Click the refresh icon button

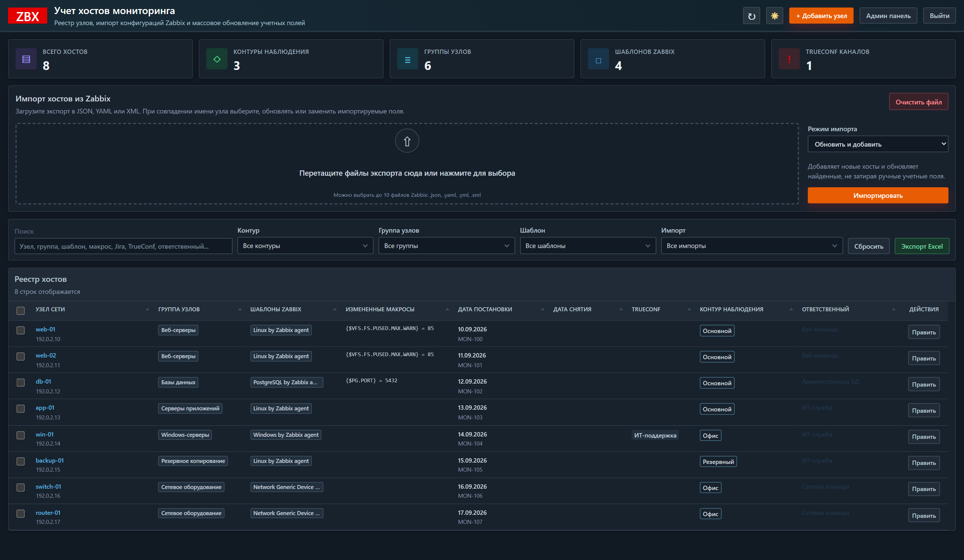pyautogui.click(x=751, y=16)
